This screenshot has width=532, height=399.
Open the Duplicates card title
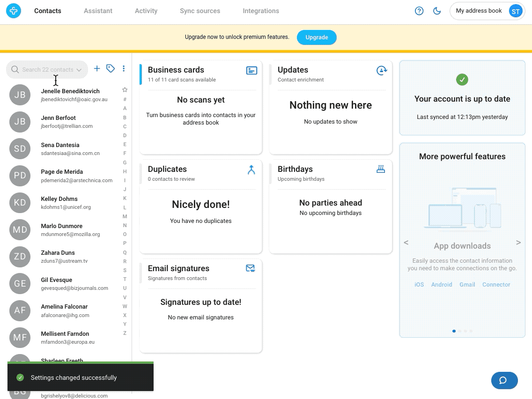click(x=167, y=169)
